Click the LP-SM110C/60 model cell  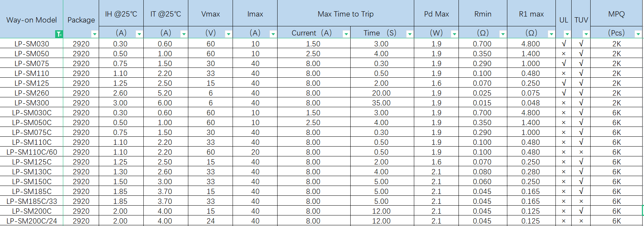[32, 152]
